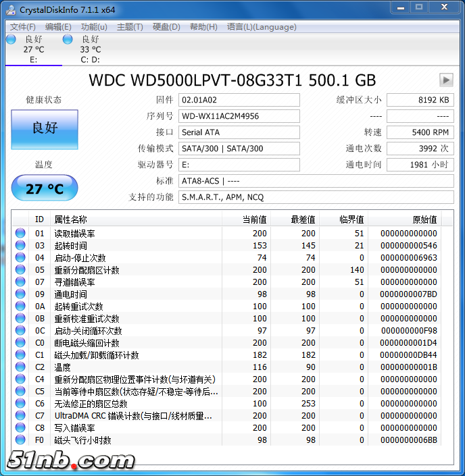This screenshot has width=465, height=476.
Task: Click status orb for attribute C7 UltraDMA CRC errors
Action: (20, 416)
